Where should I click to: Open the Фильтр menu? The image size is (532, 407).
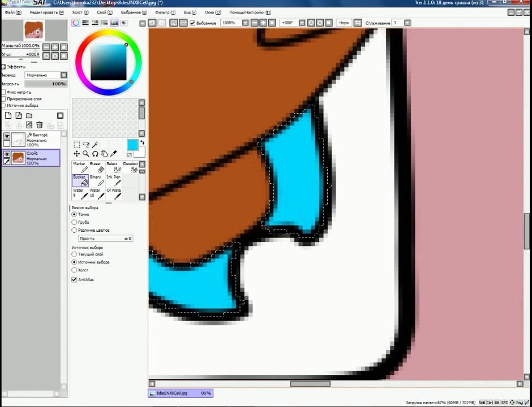(165, 12)
